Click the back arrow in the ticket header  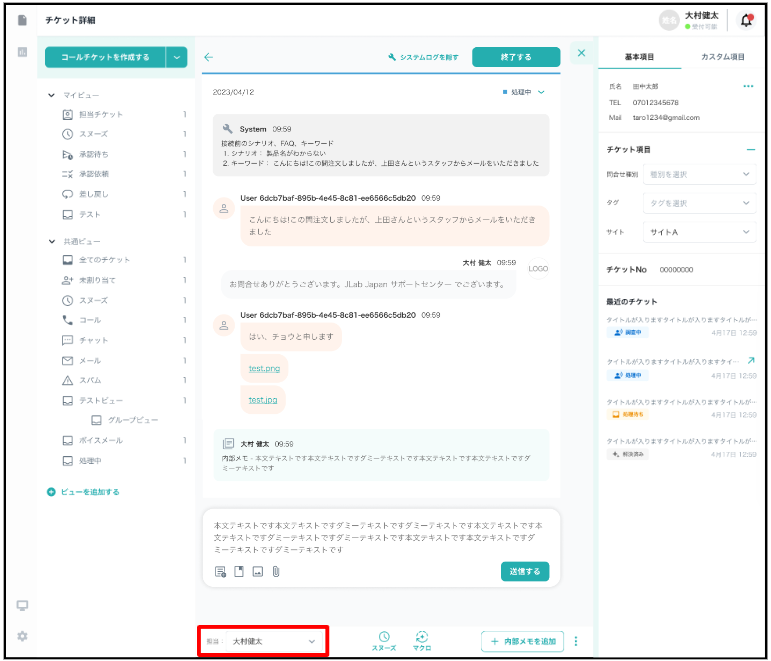click(x=208, y=57)
